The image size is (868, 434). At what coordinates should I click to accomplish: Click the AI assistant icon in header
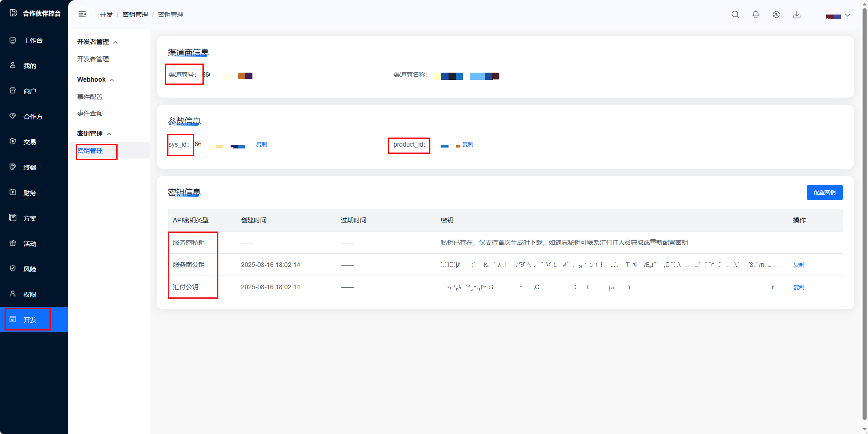(776, 15)
